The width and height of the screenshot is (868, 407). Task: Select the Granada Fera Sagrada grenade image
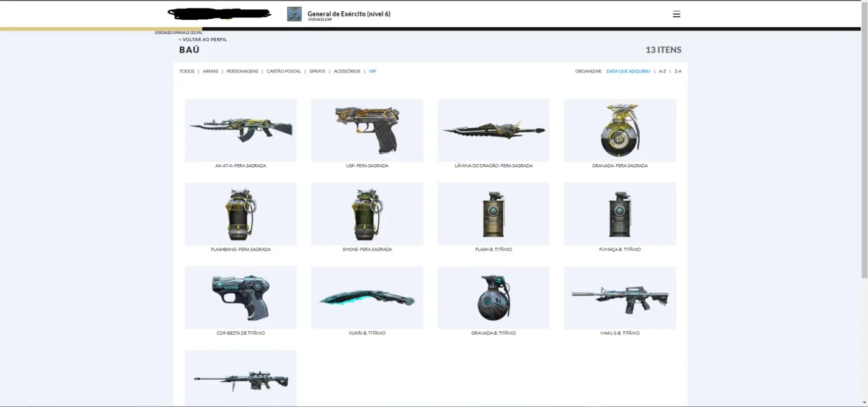[x=620, y=130]
